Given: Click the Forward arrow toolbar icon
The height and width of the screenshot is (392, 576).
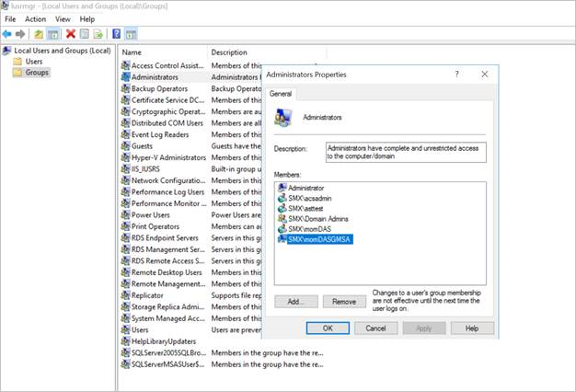Looking at the screenshot, I should (x=20, y=34).
